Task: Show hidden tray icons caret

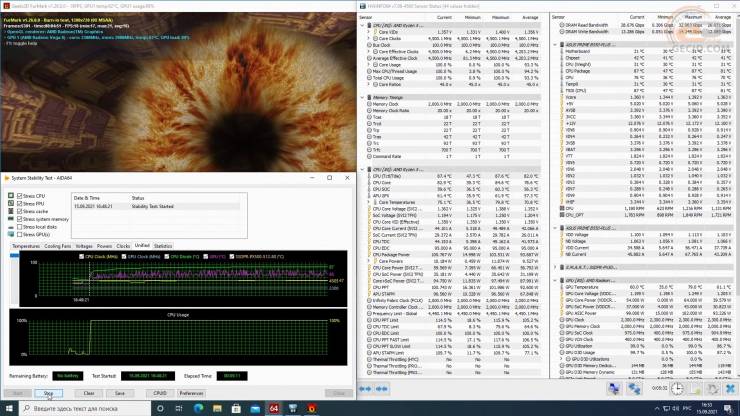Action: 657,408
